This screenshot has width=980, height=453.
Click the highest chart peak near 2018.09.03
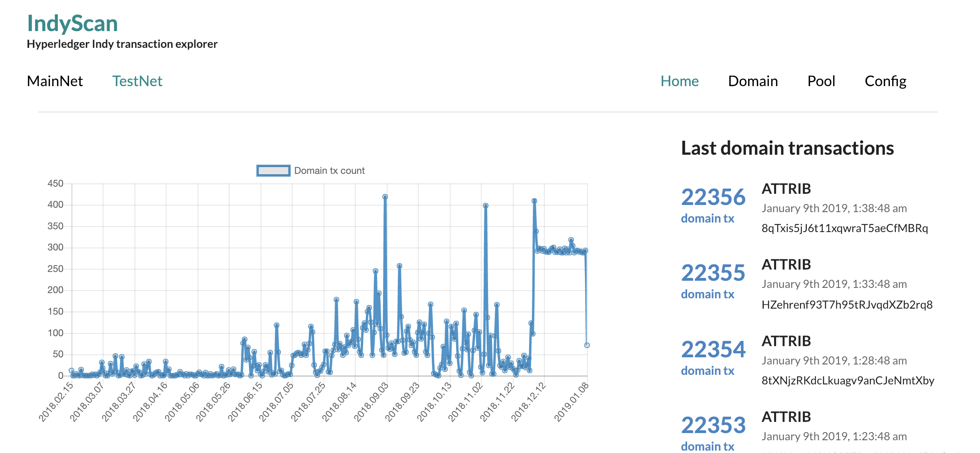tap(385, 197)
